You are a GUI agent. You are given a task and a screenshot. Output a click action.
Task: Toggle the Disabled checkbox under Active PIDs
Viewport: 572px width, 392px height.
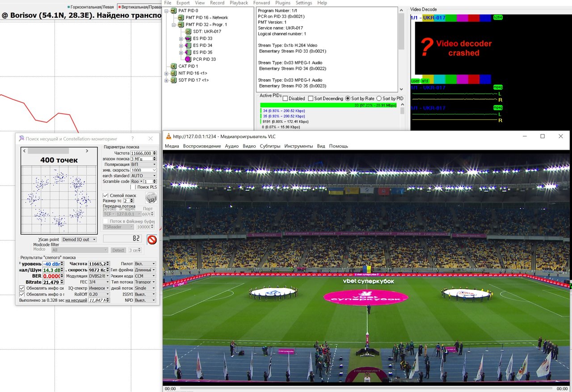tap(285, 98)
